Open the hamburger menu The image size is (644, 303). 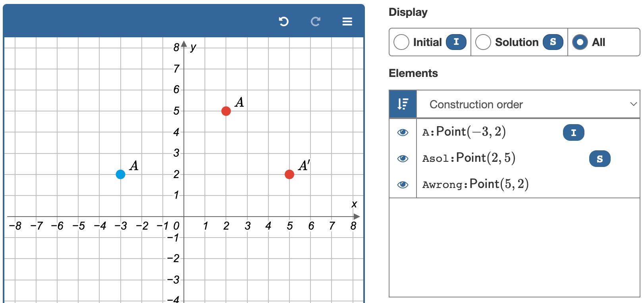coord(347,22)
